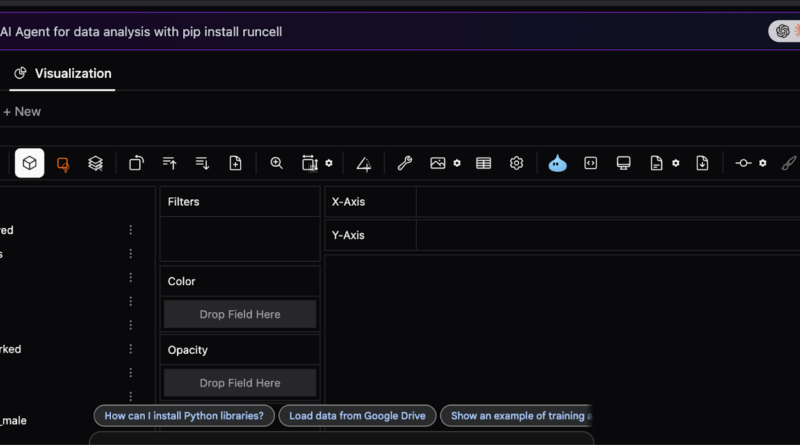Click the runcell AI Agent banner text
The width and height of the screenshot is (800, 445).
tap(141, 32)
